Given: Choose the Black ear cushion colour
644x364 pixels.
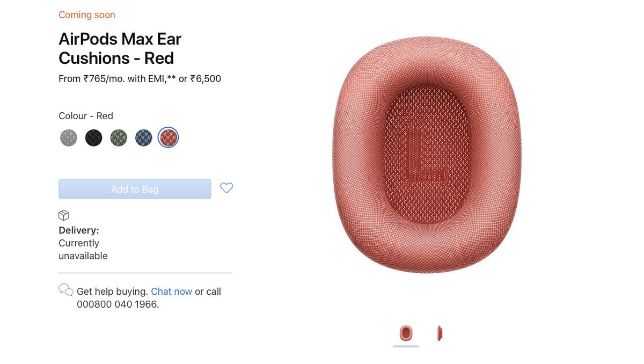Looking at the screenshot, I should click(x=94, y=138).
